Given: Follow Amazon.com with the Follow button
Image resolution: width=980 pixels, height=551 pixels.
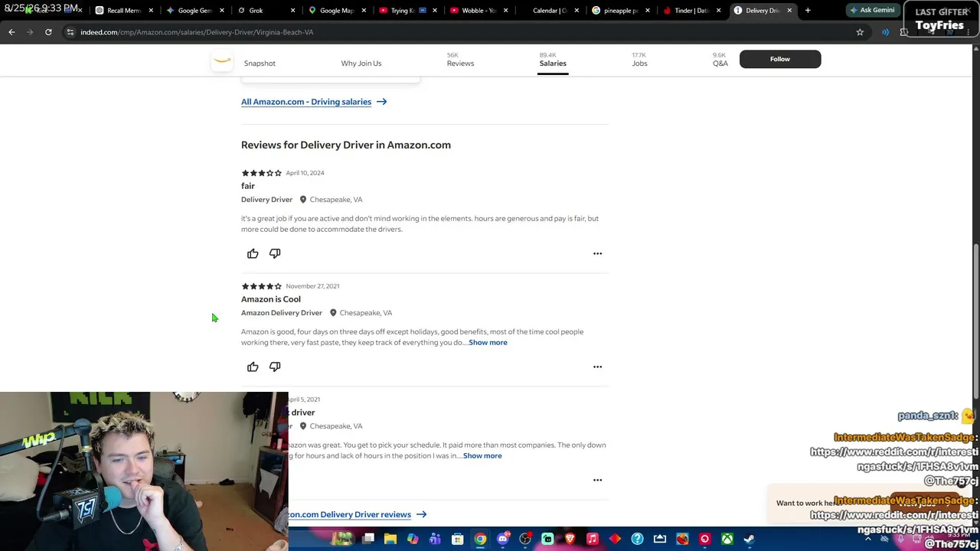Looking at the screenshot, I should 780,59.
